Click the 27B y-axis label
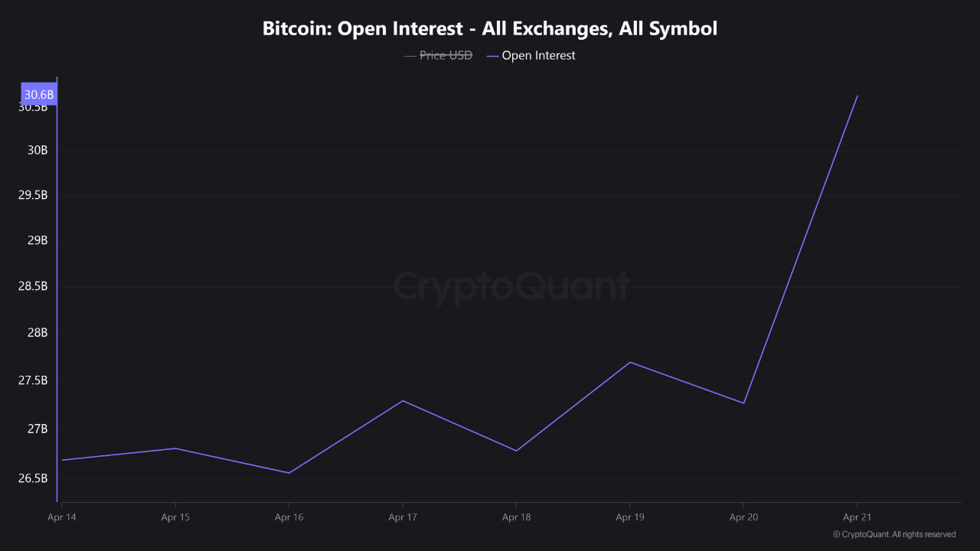Screen dimensions: 980x551 (38, 429)
